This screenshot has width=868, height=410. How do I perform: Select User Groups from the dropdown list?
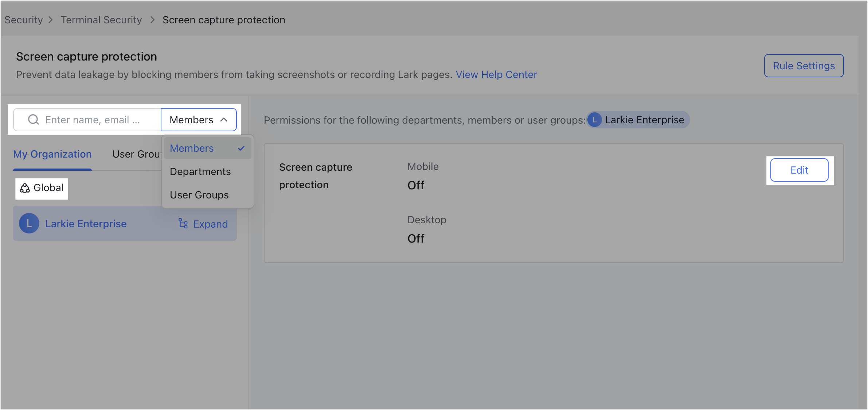[199, 195]
